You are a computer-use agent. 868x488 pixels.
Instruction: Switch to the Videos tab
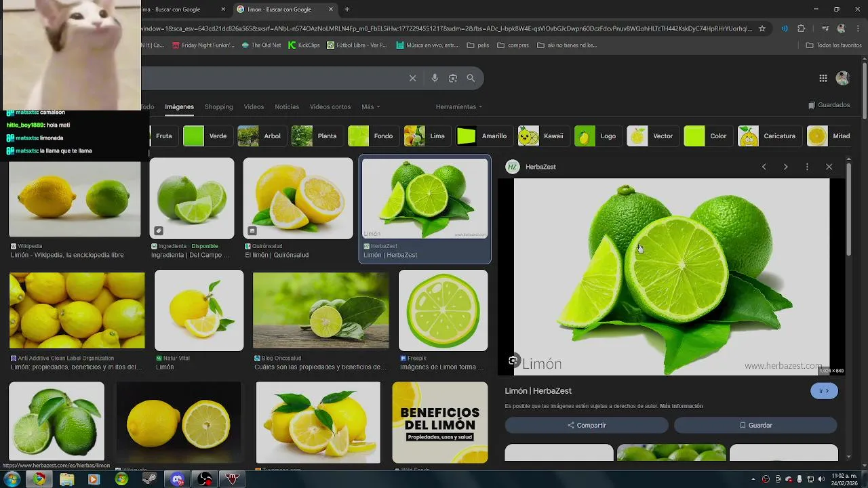pyautogui.click(x=254, y=107)
